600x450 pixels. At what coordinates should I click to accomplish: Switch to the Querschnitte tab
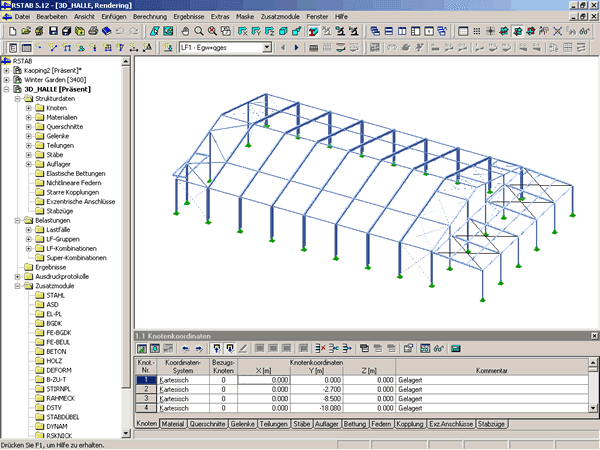tap(207, 424)
